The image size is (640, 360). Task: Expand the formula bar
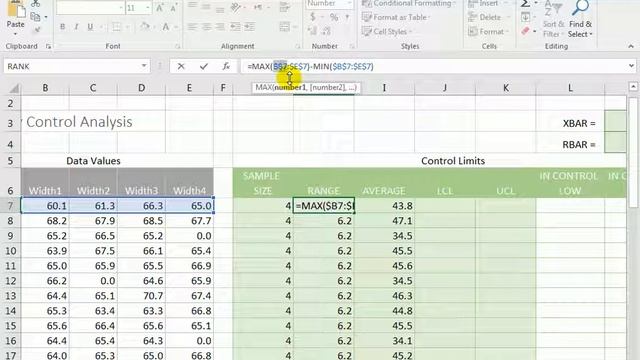coord(631,66)
